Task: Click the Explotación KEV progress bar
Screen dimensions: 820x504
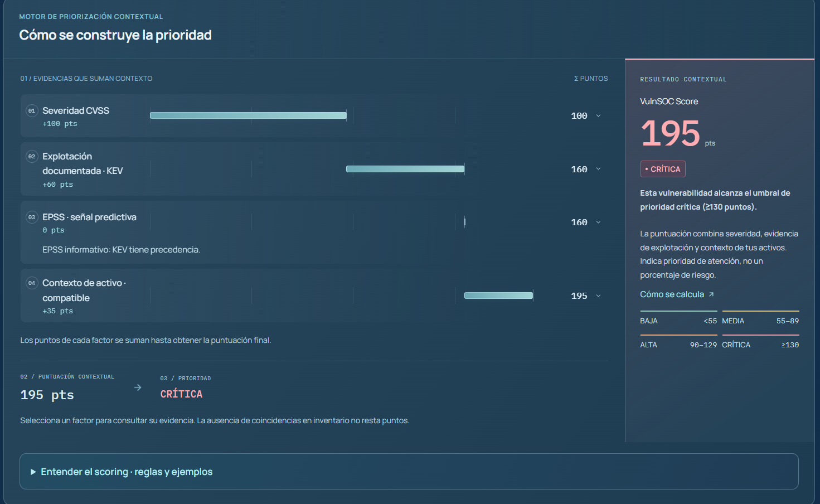Action: [x=405, y=169]
